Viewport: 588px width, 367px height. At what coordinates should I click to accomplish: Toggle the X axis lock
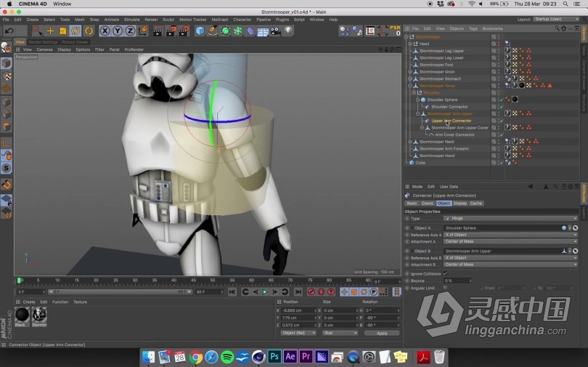click(x=105, y=31)
